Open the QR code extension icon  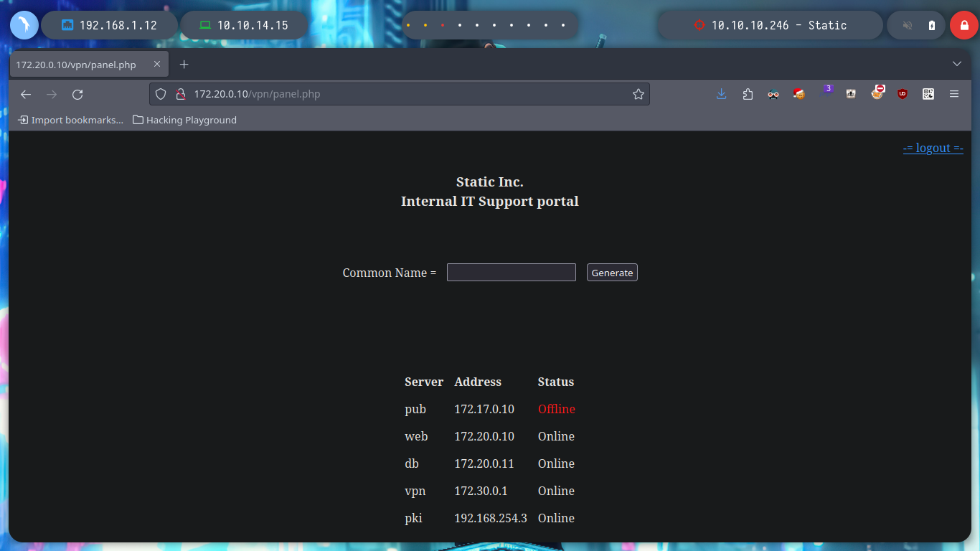928,94
